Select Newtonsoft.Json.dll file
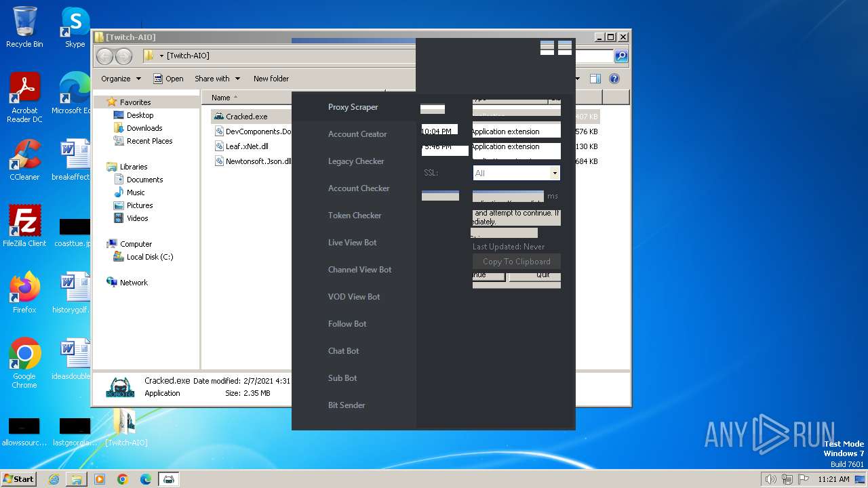 click(x=254, y=161)
